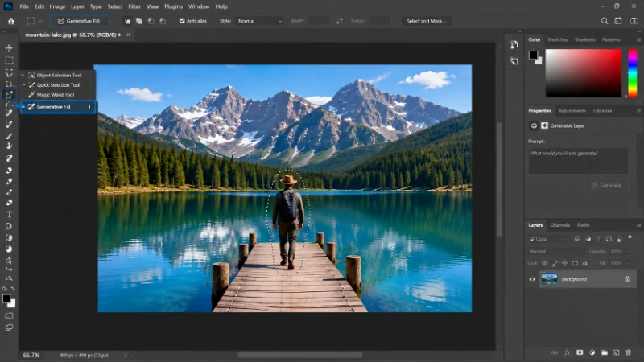Toggle lock position icon

pyautogui.click(x=565, y=263)
